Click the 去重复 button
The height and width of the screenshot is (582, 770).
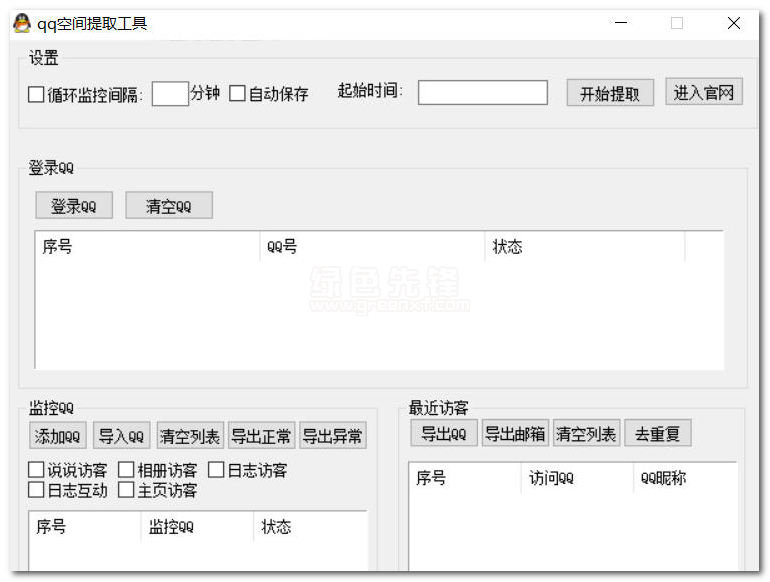658,433
